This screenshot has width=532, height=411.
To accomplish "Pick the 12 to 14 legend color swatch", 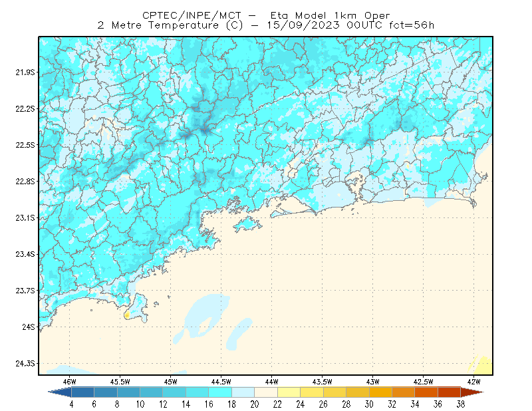I will click(x=174, y=392).
